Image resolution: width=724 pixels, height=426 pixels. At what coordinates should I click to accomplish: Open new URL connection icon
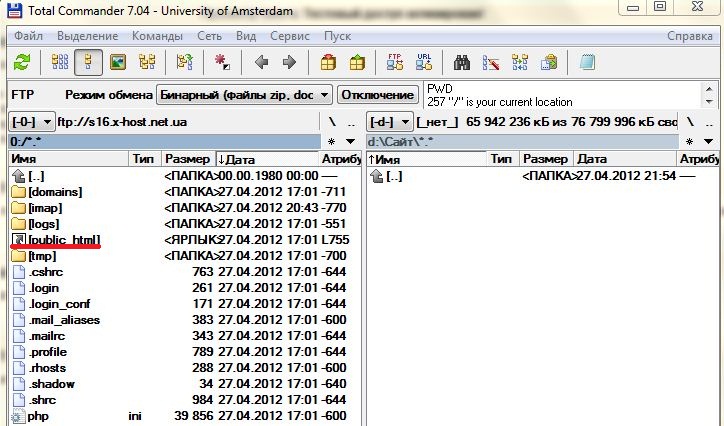424,62
